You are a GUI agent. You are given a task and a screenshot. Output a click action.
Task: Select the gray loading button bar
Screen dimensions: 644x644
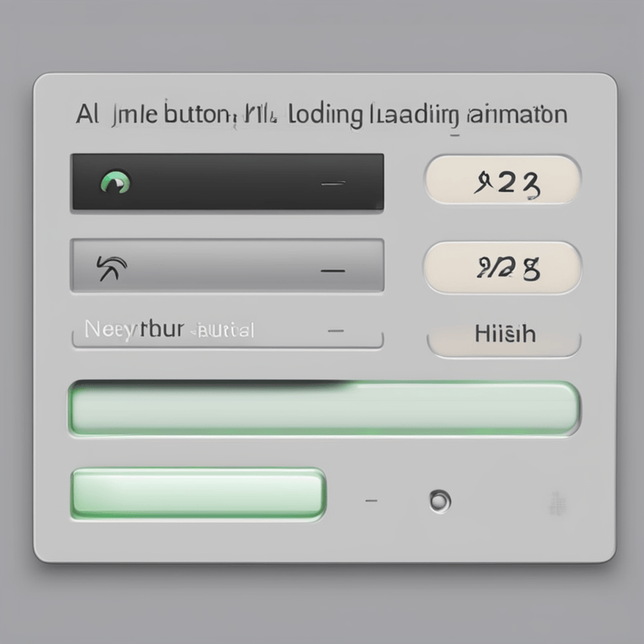227,265
